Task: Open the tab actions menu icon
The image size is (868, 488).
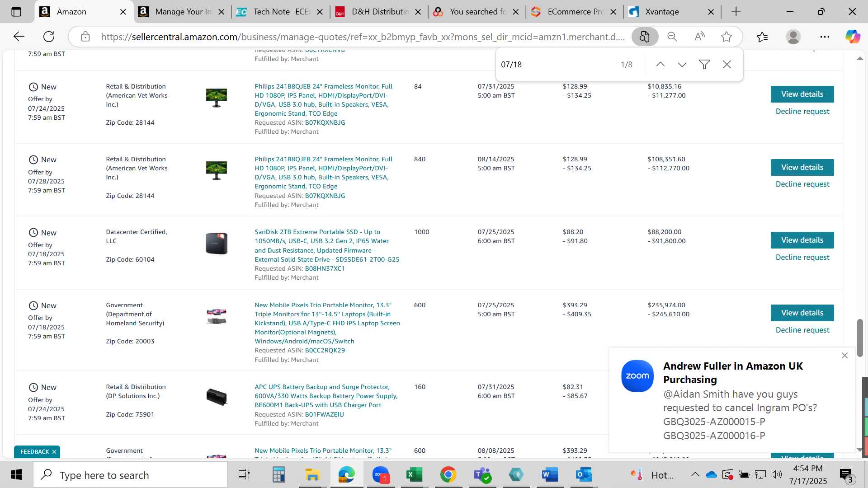Action: pyautogui.click(x=16, y=12)
